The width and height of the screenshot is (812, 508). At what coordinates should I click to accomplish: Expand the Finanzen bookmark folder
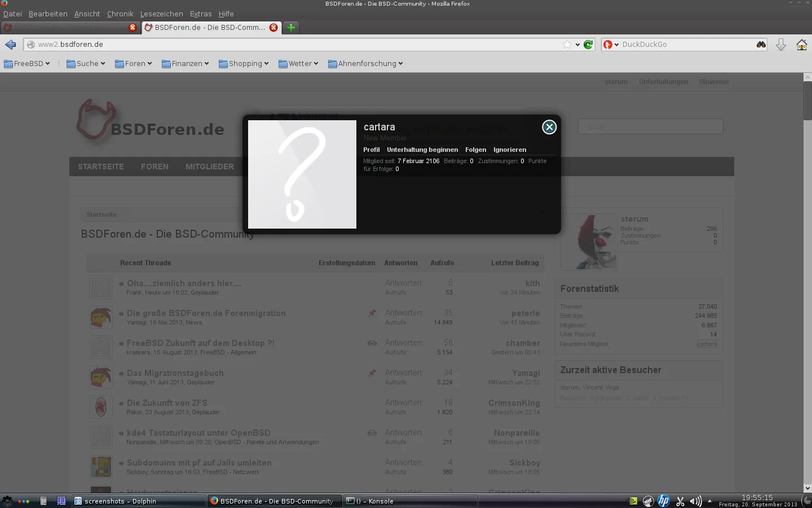(x=185, y=64)
